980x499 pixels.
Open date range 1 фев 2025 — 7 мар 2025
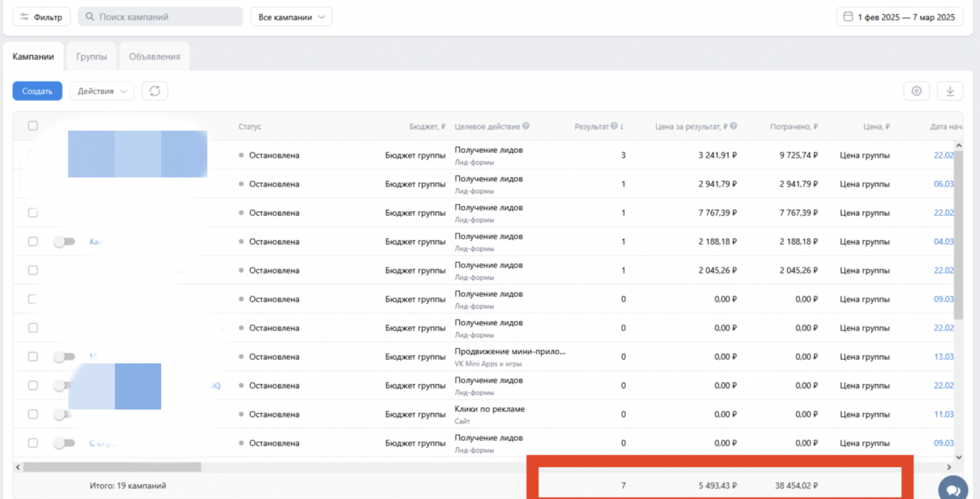pos(905,17)
